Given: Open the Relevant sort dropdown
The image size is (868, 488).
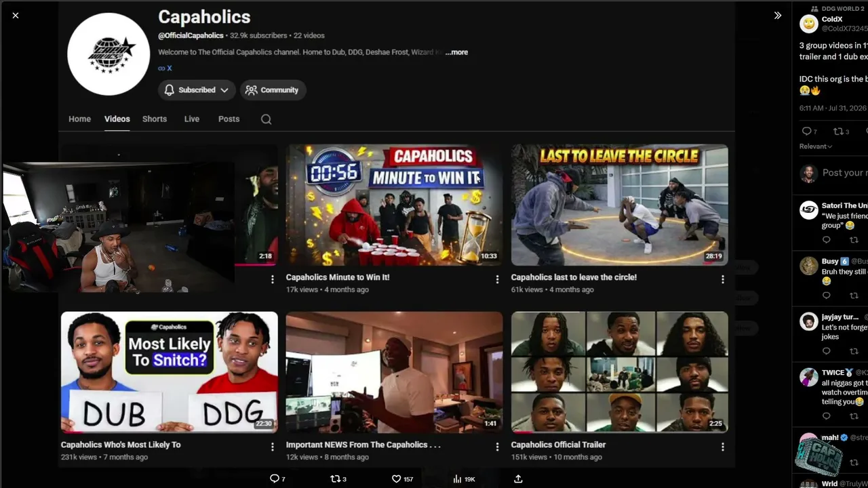Looking at the screenshot, I should pos(816,146).
